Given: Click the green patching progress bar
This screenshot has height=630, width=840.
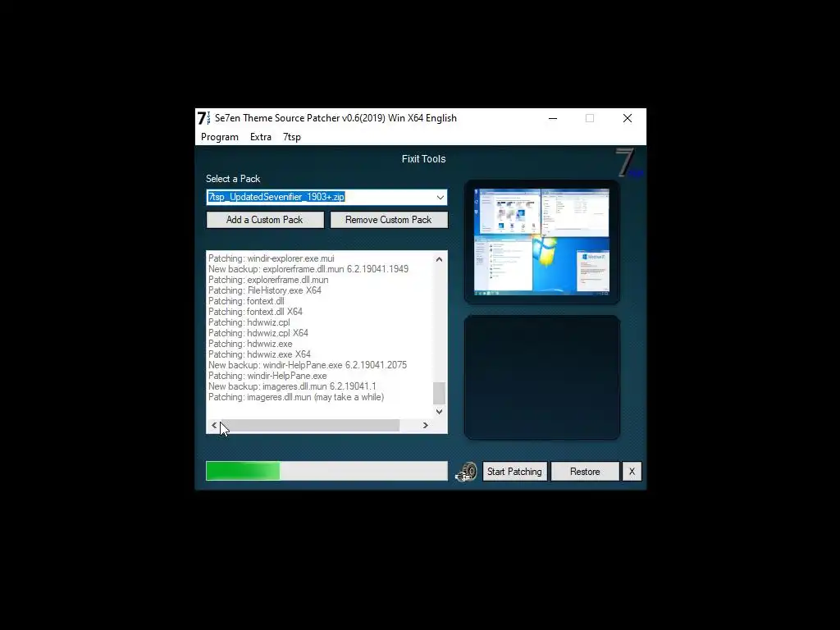Looking at the screenshot, I should pos(326,471).
